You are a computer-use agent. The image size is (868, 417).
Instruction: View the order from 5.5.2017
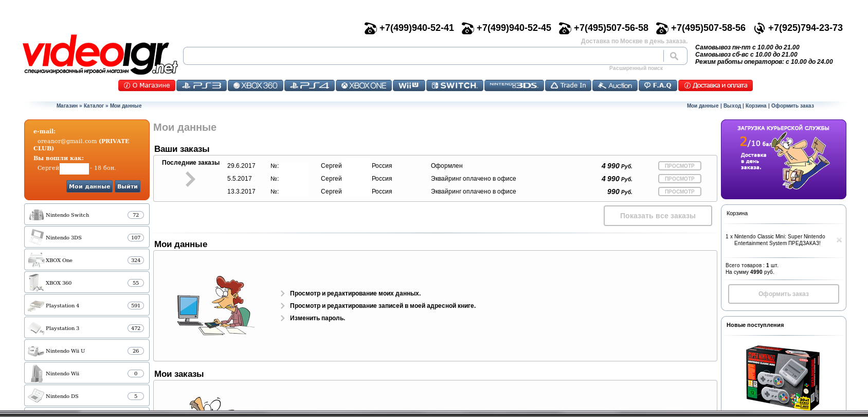tap(679, 179)
